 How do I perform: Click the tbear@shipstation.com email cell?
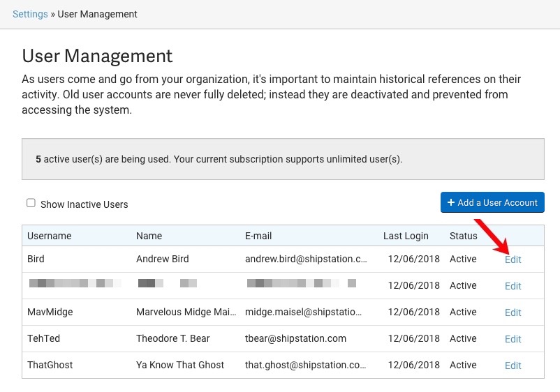[x=295, y=338]
